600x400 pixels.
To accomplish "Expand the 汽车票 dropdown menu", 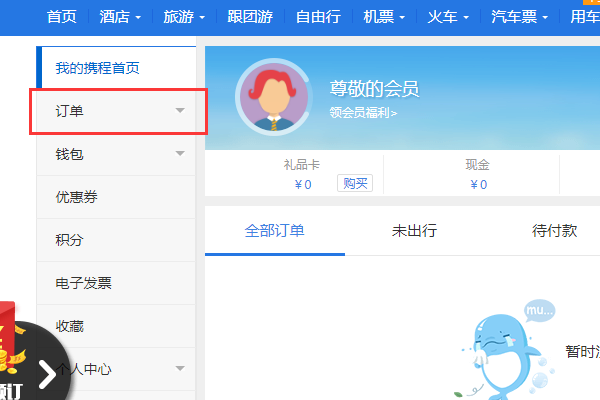I will 519,17.
